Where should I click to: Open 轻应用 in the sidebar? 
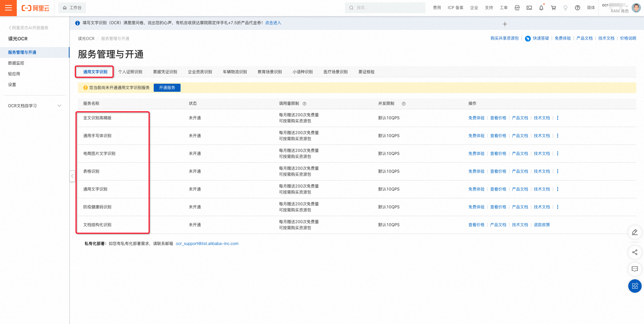click(14, 74)
